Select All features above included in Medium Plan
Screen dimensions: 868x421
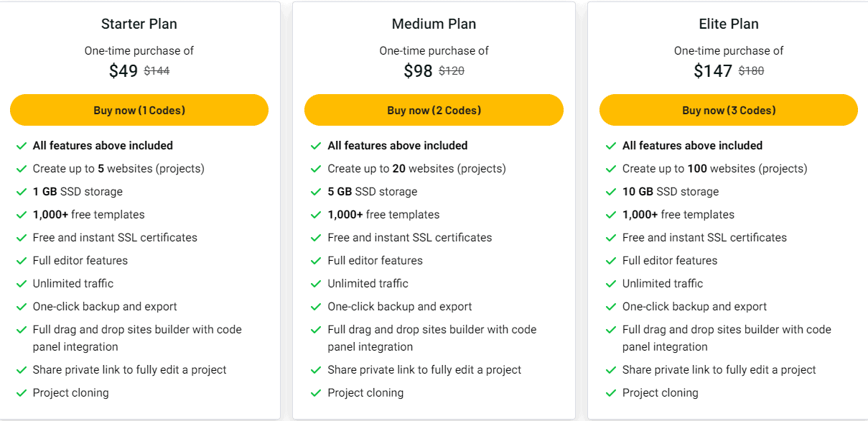(x=397, y=145)
